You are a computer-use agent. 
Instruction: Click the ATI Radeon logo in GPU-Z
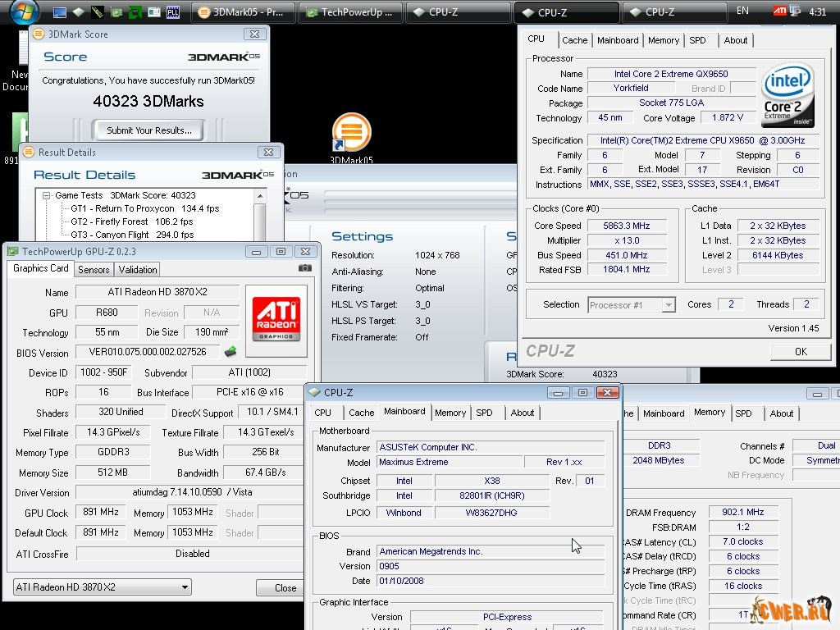(276, 319)
